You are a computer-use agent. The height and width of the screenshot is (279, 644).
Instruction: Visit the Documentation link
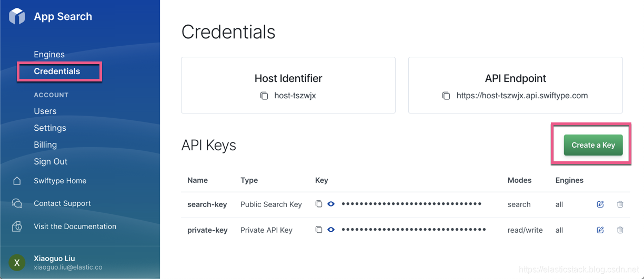tap(75, 226)
